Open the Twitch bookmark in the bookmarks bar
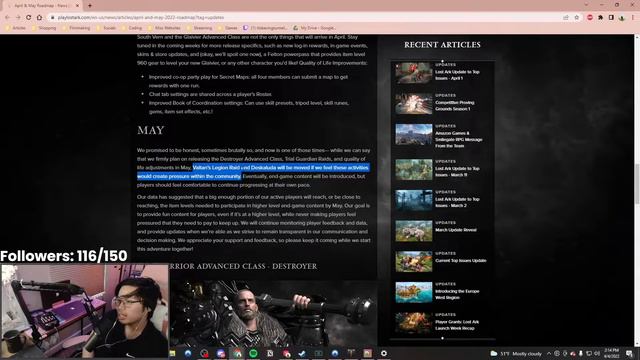 pyautogui.click(x=265, y=28)
